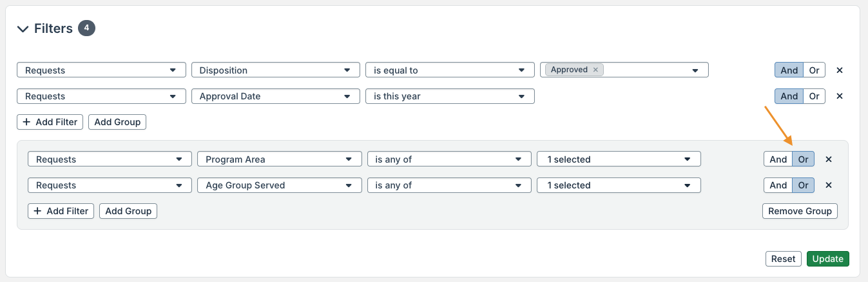Collapse the Filters section chevron
Viewport: 868px width, 282px height.
(23, 29)
